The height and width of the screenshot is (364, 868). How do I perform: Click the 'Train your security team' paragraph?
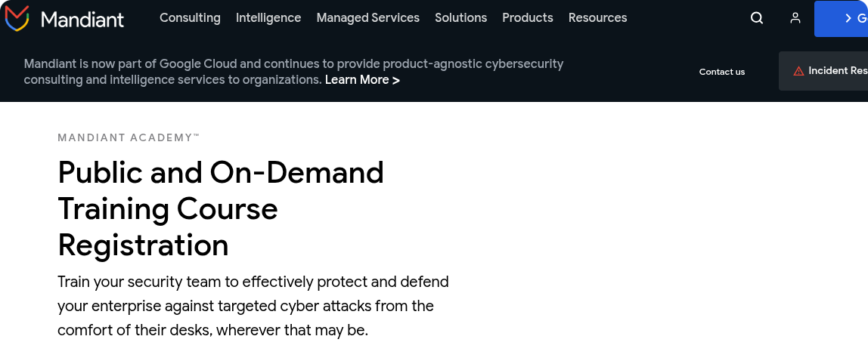click(x=253, y=306)
